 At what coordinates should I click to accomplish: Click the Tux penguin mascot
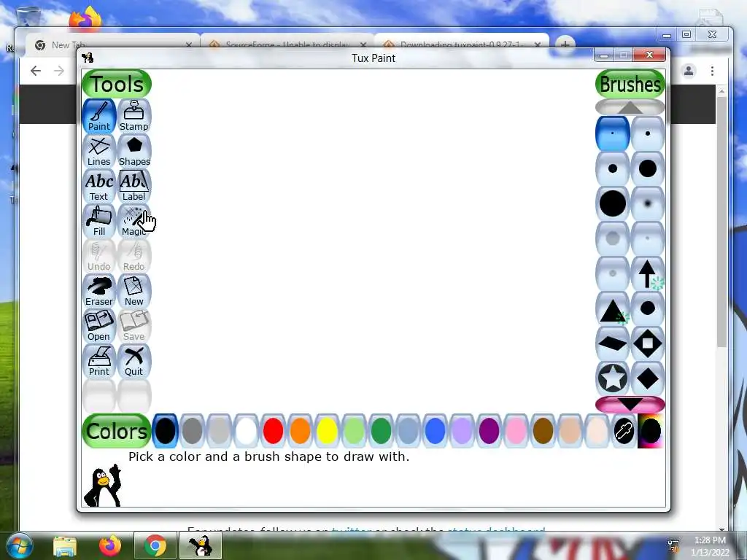(x=103, y=485)
